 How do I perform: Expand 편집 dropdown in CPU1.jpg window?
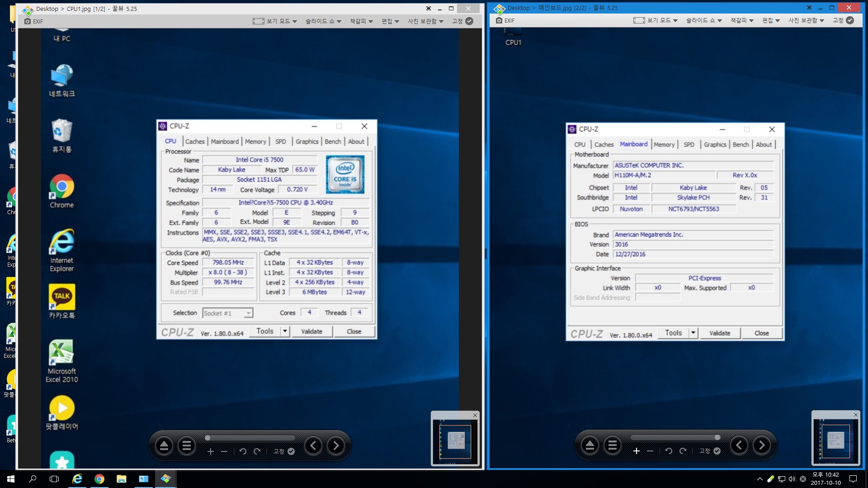390,21
